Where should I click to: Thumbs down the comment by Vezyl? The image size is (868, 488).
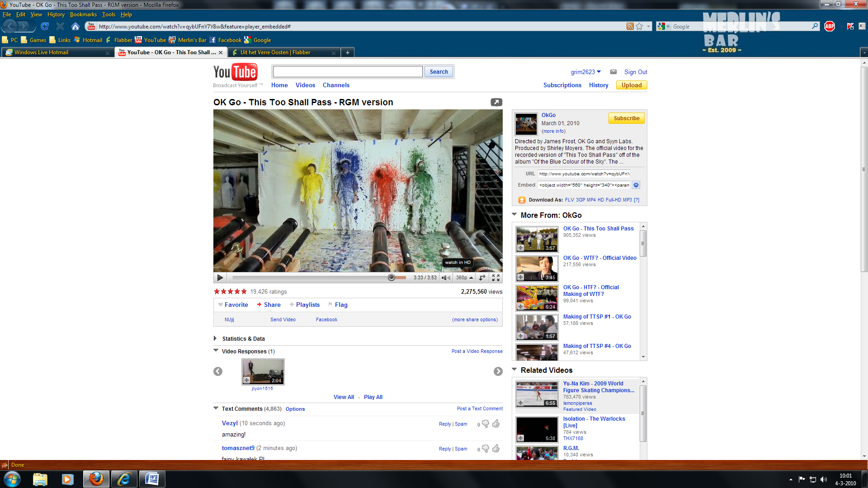[x=486, y=424]
